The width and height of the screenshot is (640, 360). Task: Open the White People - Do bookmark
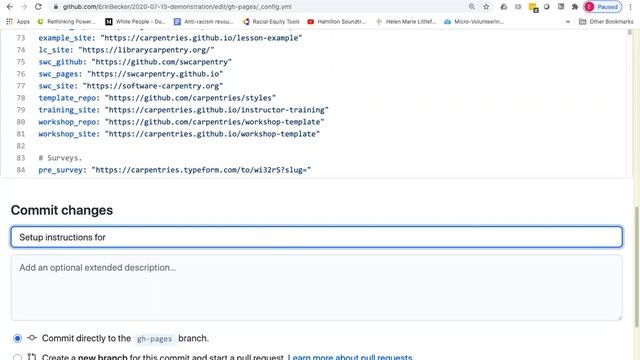click(x=136, y=22)
